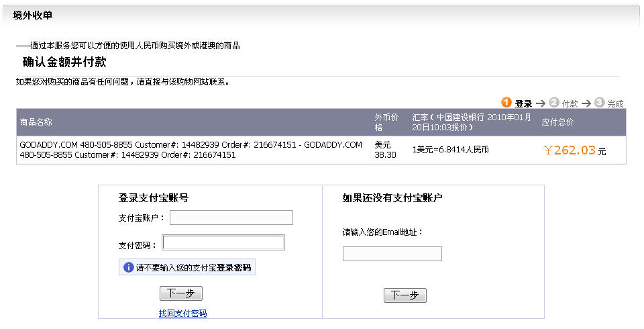This screenshot has height=329, width=644.
Task: Select the 登录 step label
Action: [524, 103]
